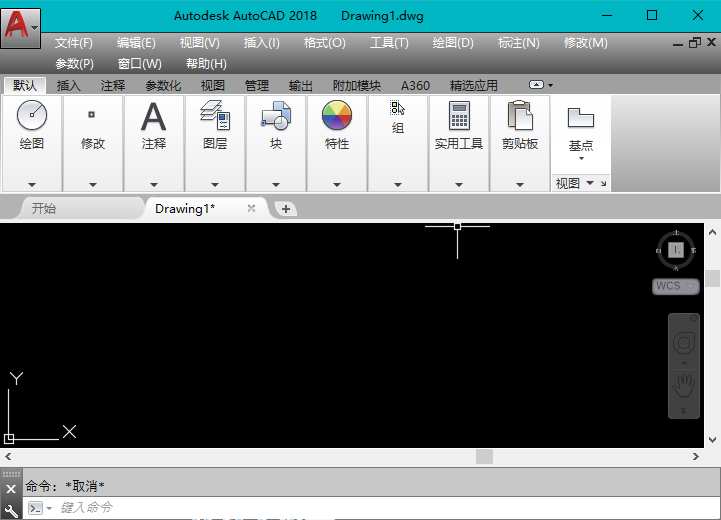Screen dimensions: 721x520
Task: Open the 图层 (Layers) panel icon
Action: 215,115
